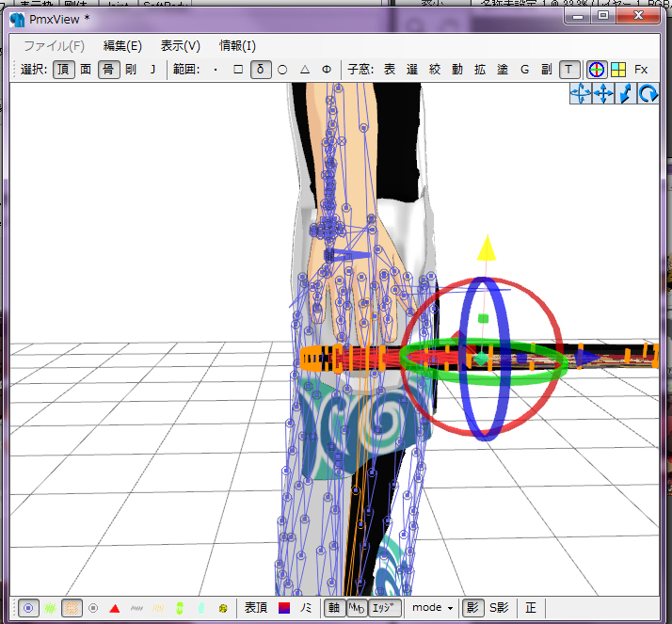Toggle vertex display icon in bottom bar
The image size is (672, 624).
[28, 608]
